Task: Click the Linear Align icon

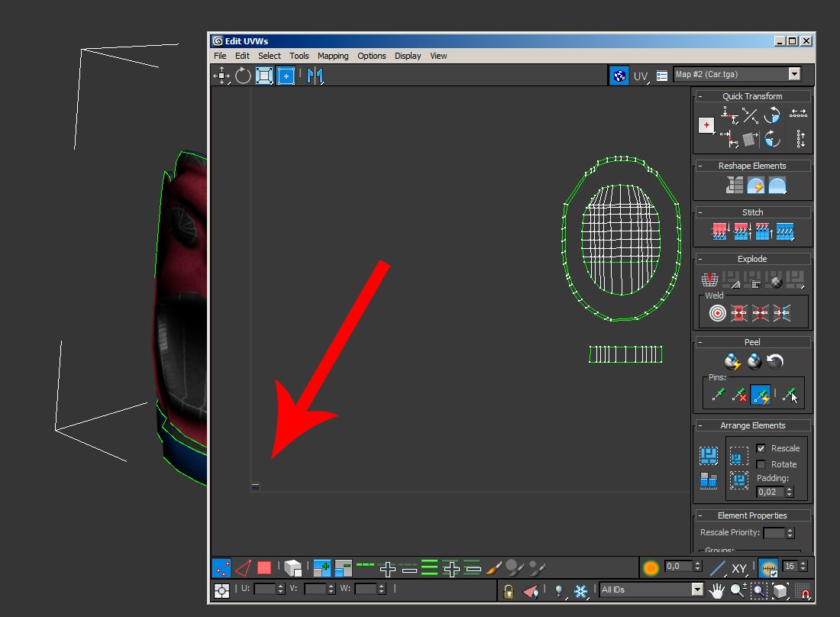Action: pyautogui.click(x=751, y=115)
